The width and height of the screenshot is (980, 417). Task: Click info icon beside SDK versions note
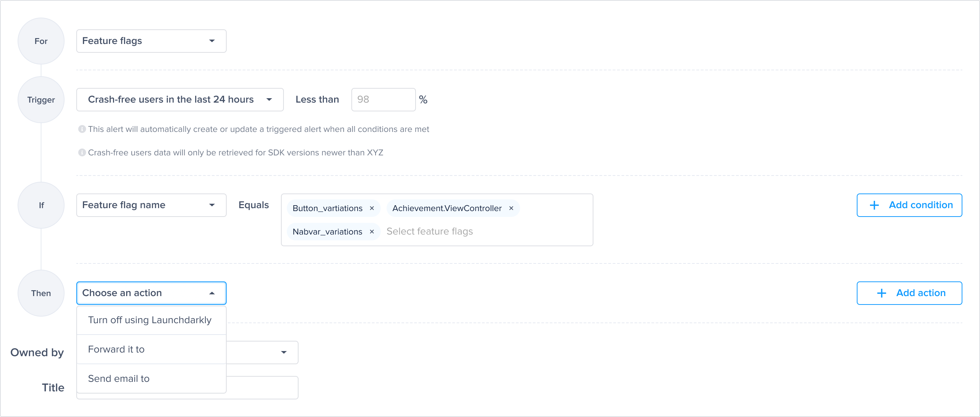81,152
